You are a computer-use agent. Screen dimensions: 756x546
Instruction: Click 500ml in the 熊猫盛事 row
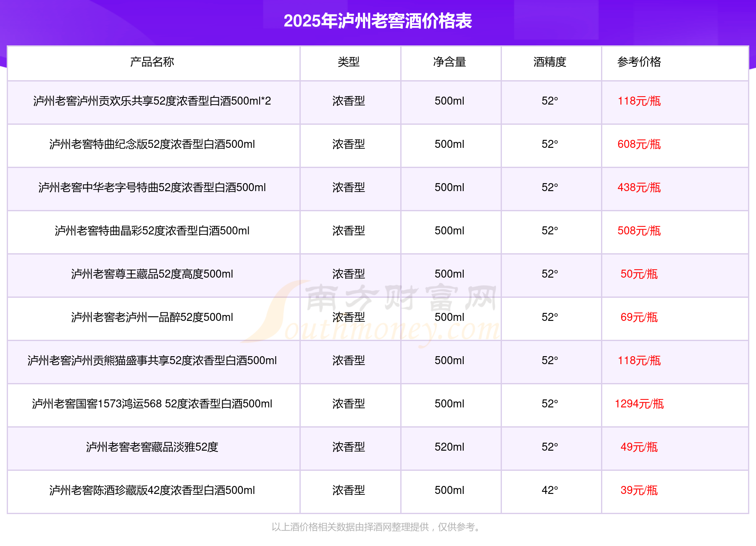(449, 360)
